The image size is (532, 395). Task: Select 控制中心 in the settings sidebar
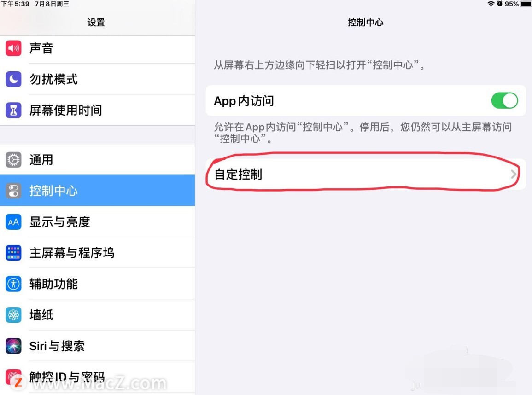click(97, 191)
